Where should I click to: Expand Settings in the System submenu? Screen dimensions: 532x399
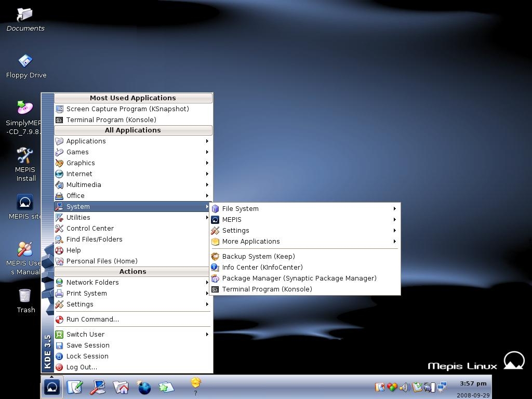coord(304,230)
